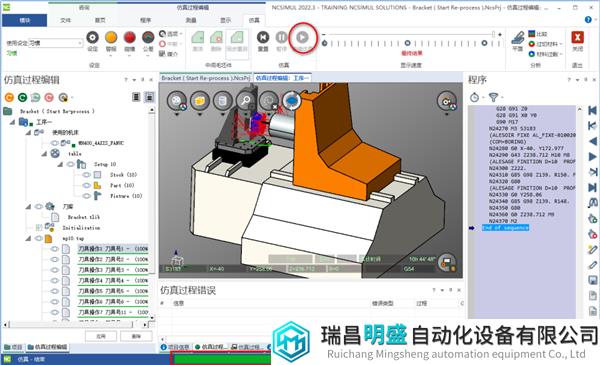This screenshot has height=365, width=600.
Task: Select Bracket.tlib in the tree
Action: (x=84, y=217)
